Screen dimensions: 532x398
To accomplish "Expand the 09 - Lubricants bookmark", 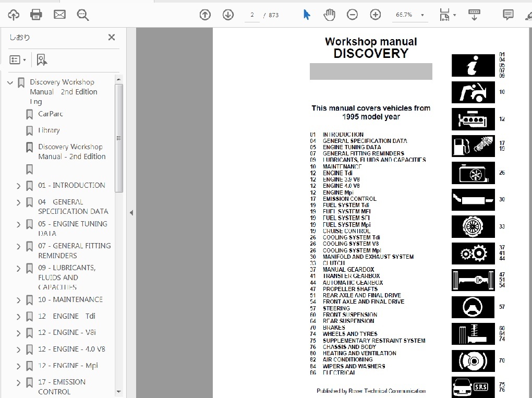I will (19, 269).
